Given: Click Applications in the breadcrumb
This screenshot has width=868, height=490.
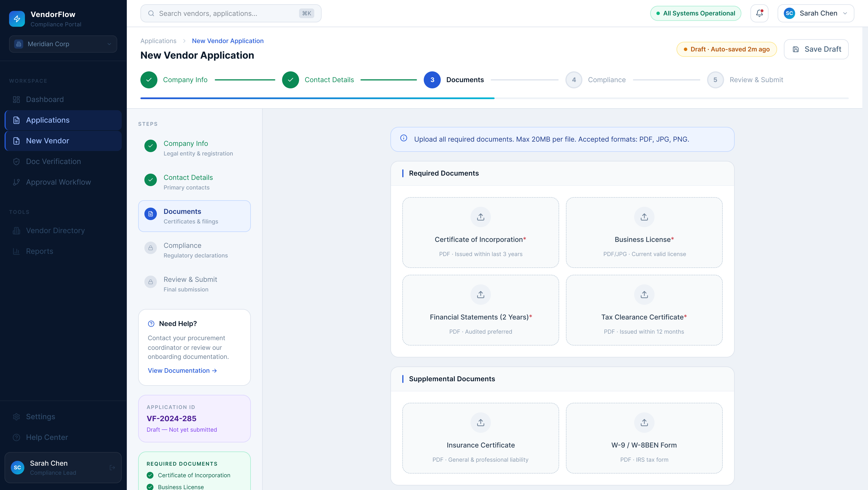Looking at the screenshot, I should point(158,41).
